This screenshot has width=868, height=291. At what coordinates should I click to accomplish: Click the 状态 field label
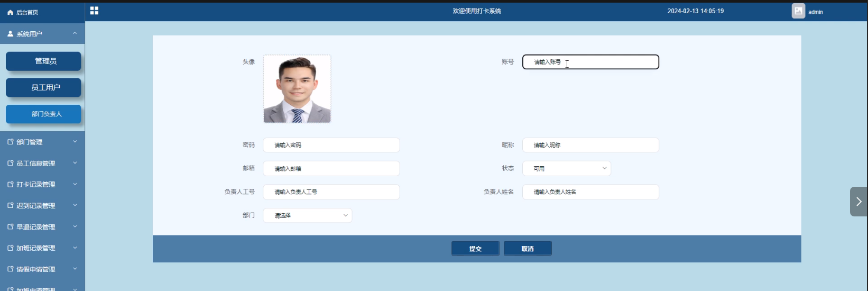(507, 168)
